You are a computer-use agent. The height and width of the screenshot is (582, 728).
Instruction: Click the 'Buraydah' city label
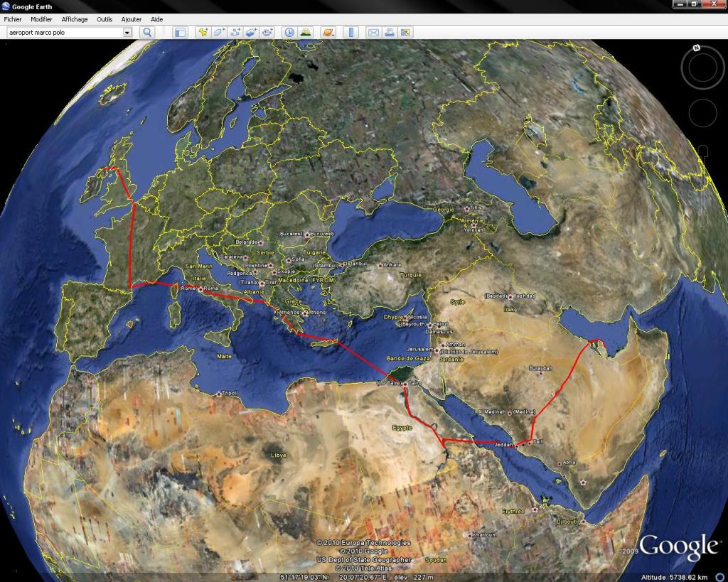point(540,368)
